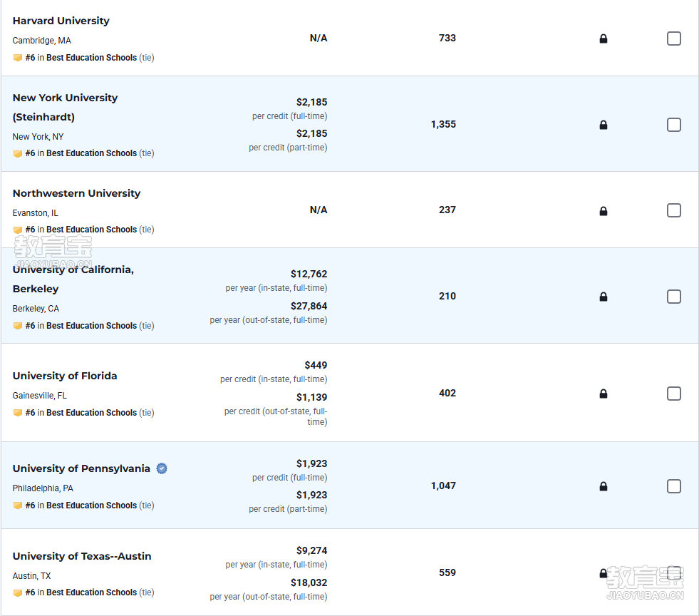Open the Northwestern University profile link
Image resolution: width=699 pixels, height=616 pixels.
coord(76,193)
